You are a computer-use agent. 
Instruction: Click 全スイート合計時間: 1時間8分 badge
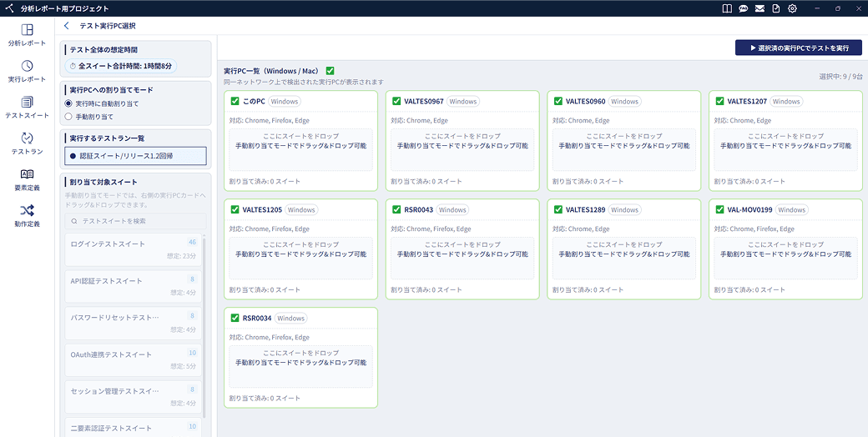121,66
